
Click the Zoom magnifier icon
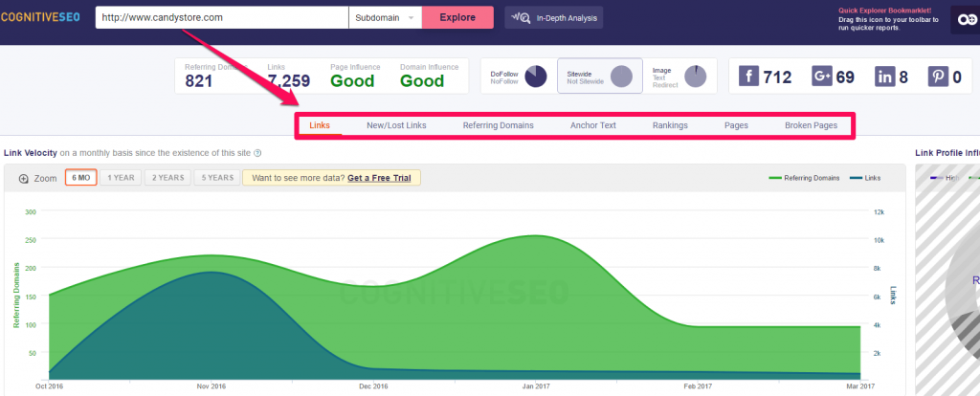24,179
